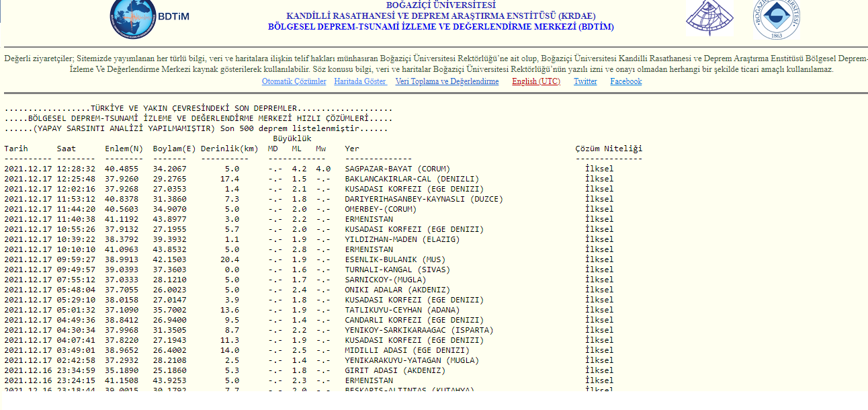Viewport: 868px width, 410px height.
Task: Click longitude value 34.2067
Action: 170,169
